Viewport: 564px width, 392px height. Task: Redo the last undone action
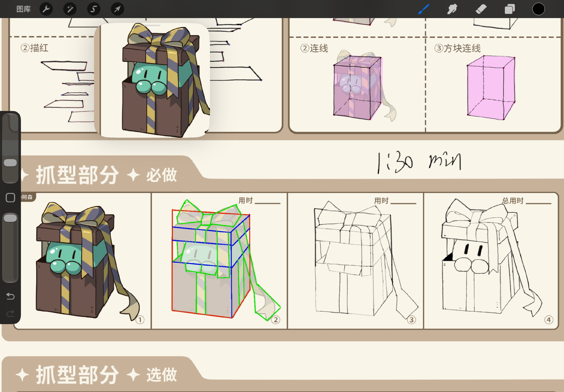click(10, 314)
